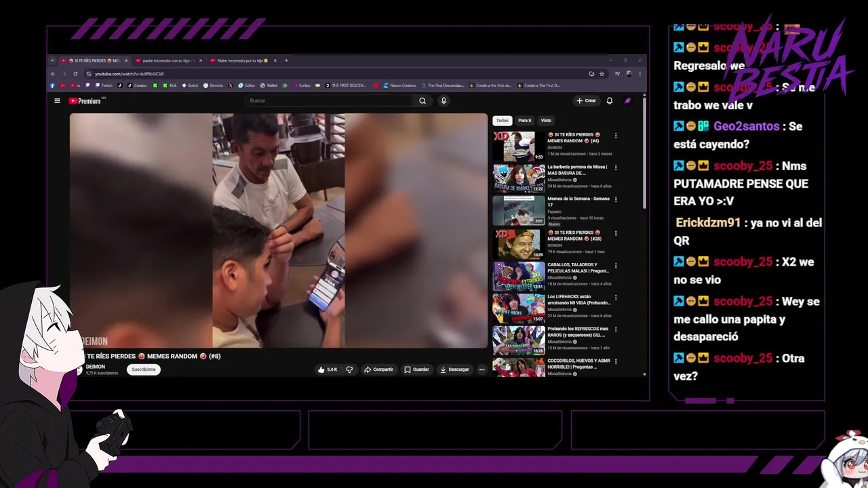The height and width of the screenshot is (488, 868).
Task: Go to the YouTube Premium home logo
Action: tap(85, 101)
